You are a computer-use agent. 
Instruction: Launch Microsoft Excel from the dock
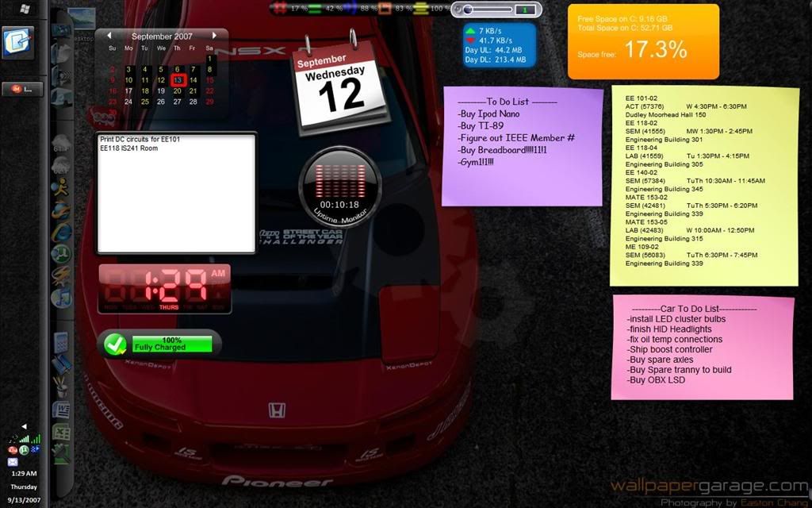(61, 432)
